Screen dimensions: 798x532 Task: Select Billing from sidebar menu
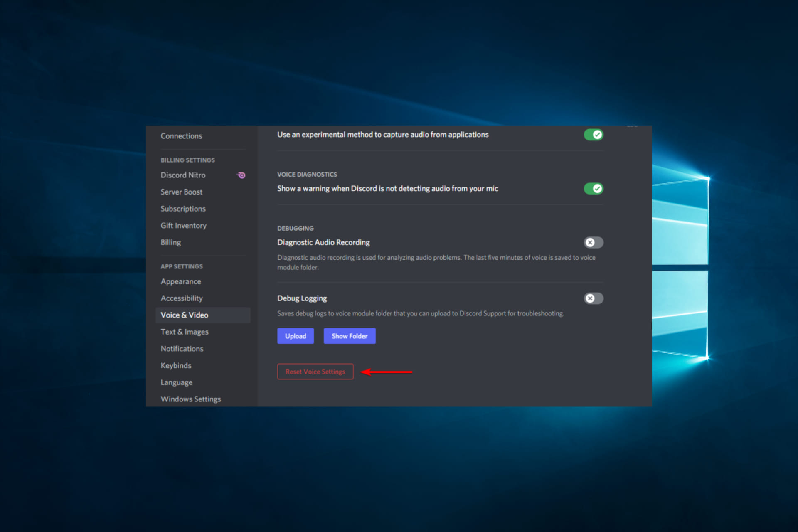pos(170,241)
